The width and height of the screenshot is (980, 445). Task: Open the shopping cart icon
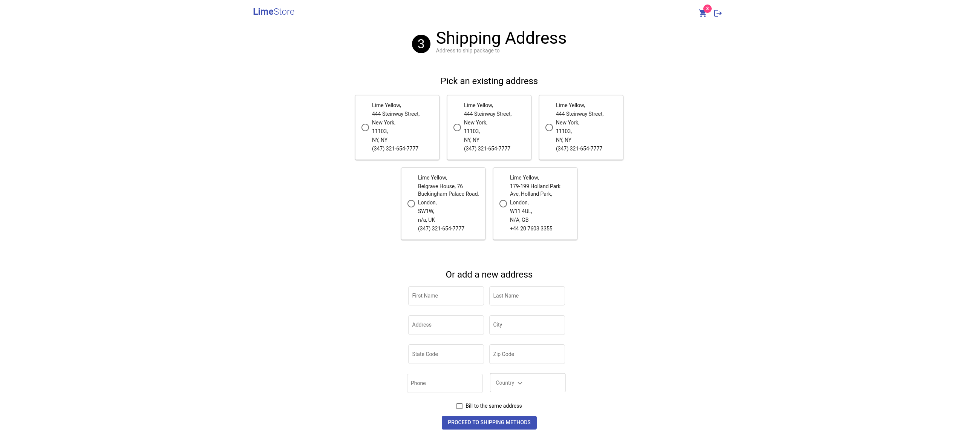(x=702, y=13)
